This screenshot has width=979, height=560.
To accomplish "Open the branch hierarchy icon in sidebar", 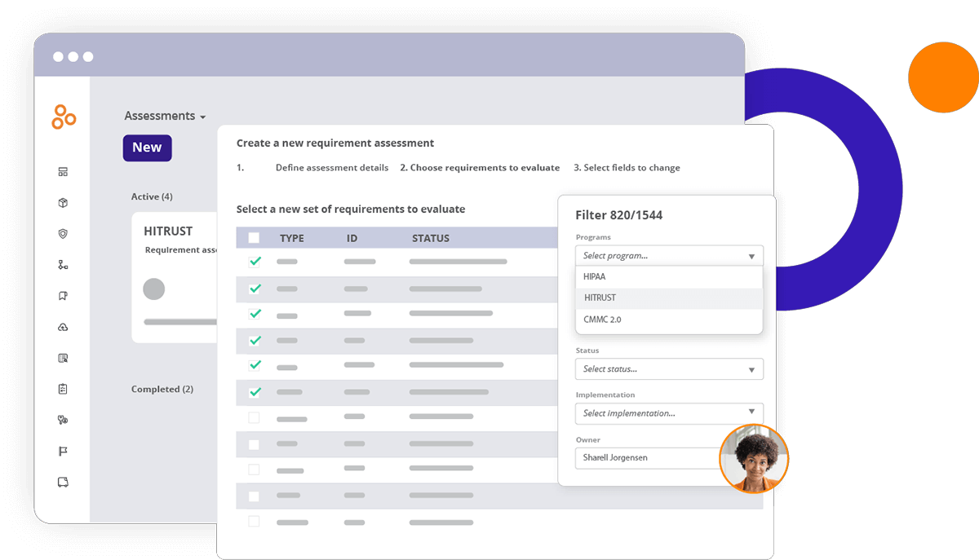I will pos(63,265).
